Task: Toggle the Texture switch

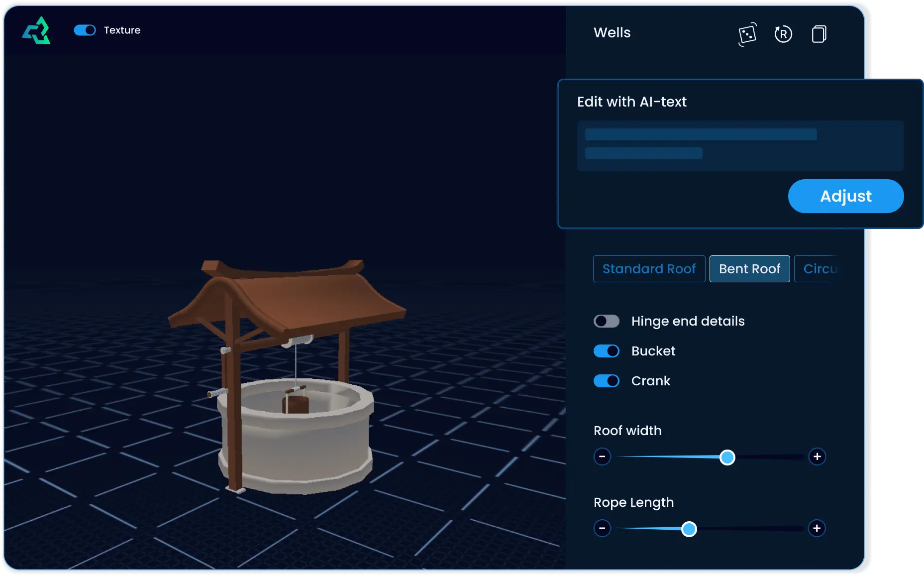Action: pyautogui.click(x=85, y=30)
